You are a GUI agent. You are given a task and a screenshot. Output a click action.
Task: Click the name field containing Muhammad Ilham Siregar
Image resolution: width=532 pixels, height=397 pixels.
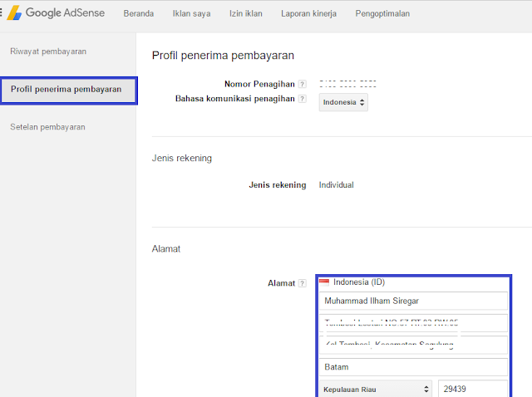412,301
